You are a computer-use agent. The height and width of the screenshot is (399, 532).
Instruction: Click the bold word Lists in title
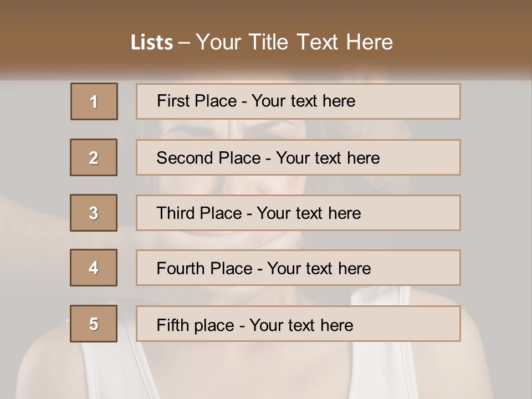pos(152,42)
